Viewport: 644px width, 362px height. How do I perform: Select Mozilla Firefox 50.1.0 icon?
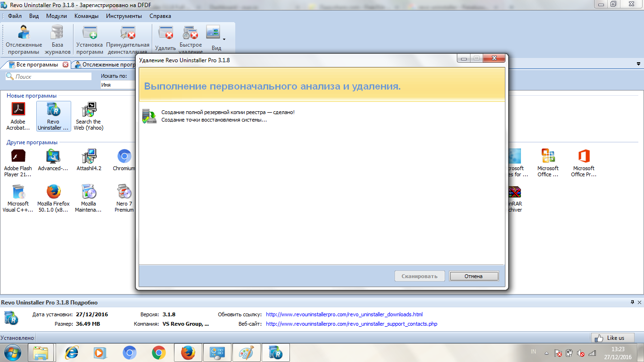tap(53, 199)
